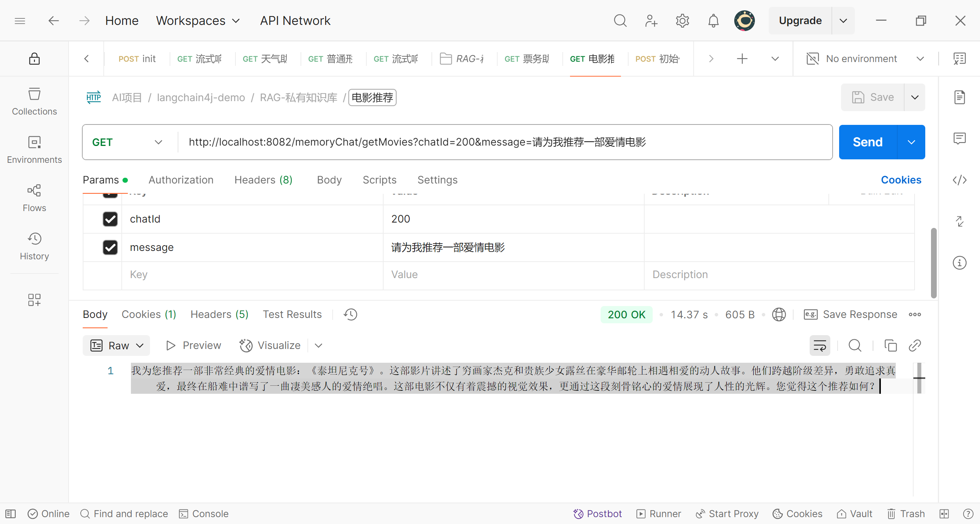Uncheck the message parameter checkbox
Image resolution: width=980 pixels, height=524 pixels.
pos(110,247)
